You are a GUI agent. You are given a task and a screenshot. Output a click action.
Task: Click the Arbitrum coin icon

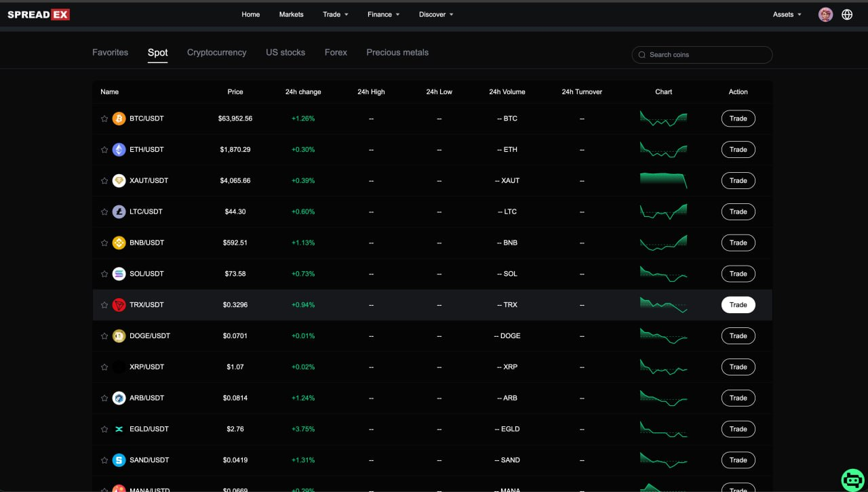click(119, 398)
